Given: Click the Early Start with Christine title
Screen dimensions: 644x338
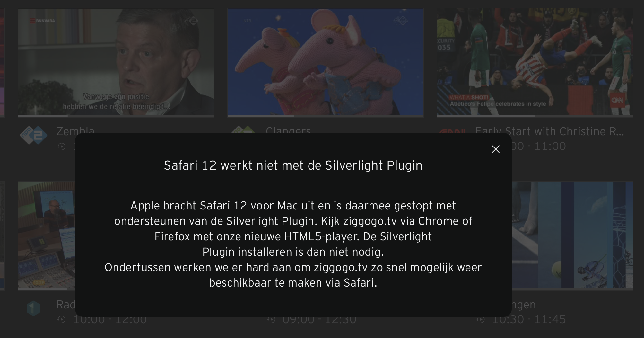Looking at the screenshot, I should [550, 130].
